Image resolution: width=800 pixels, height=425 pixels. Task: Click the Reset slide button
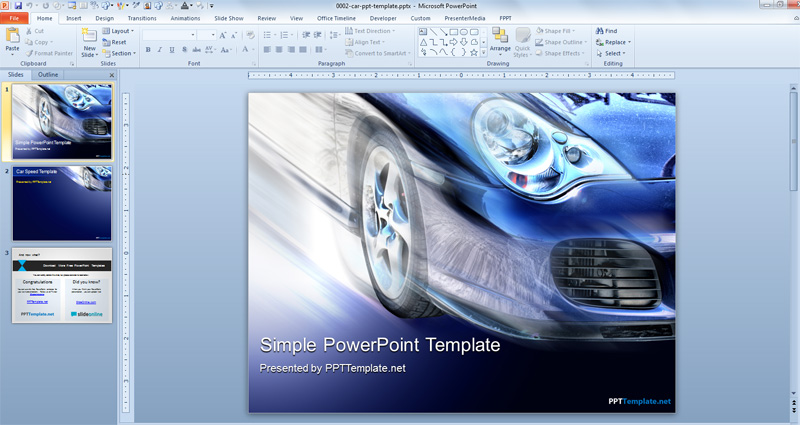coord(114,42)
